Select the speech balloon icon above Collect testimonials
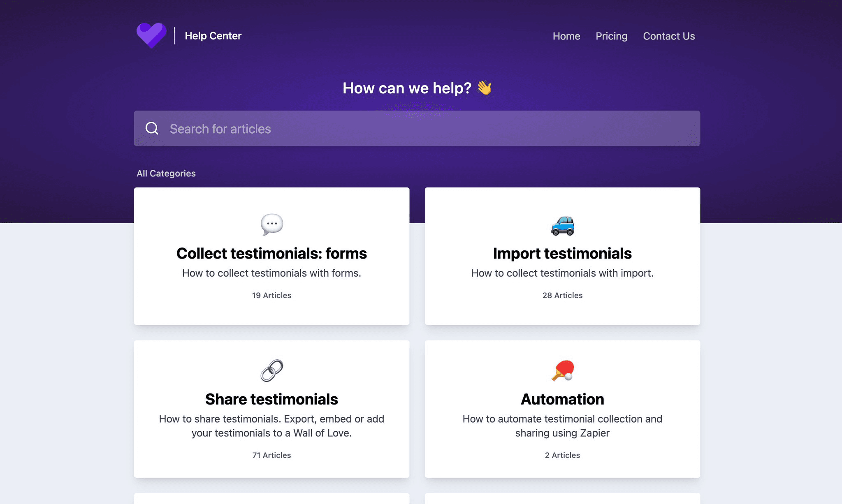The height and width of the screenshot is (504, 842). (x=271, y=224)
